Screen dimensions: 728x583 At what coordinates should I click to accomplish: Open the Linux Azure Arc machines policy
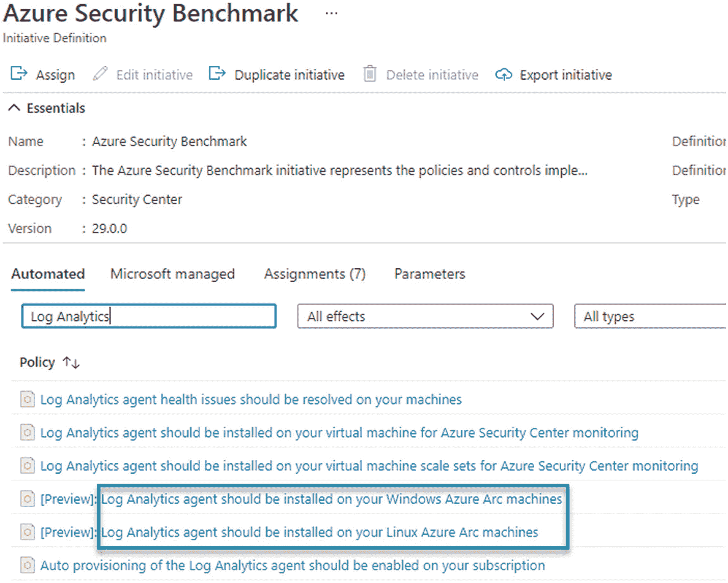pyautogui.click(x=319, y=532)
